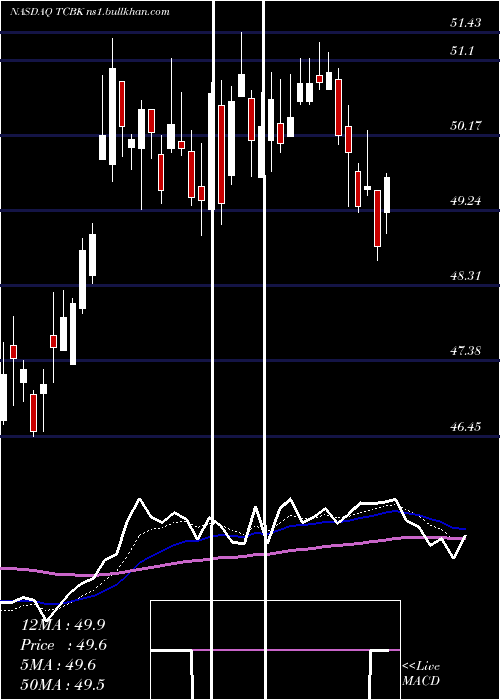Viewport: 500px width, 700px height.
Task: Click the 49.24 price level label
Action: (466, 201)
